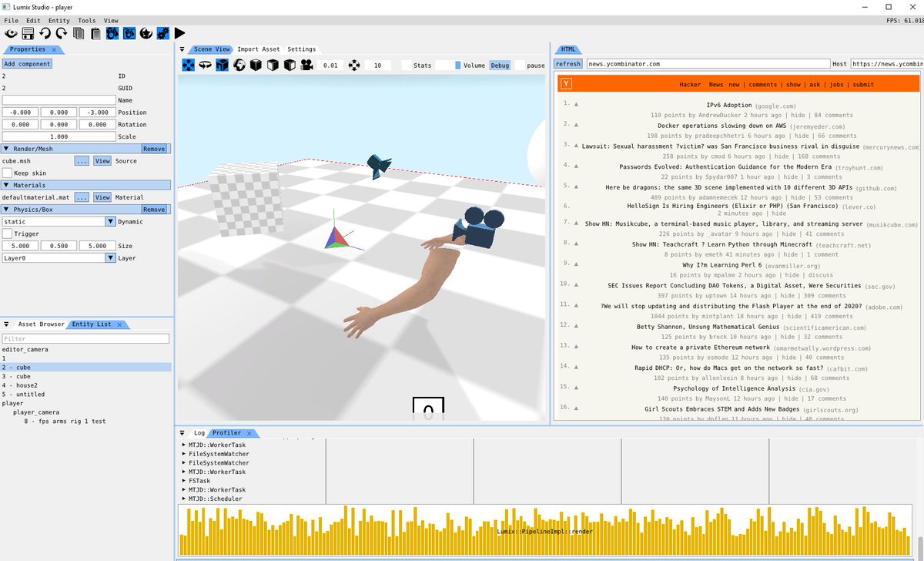Click the Add component button
Screen dimensions: 924x561
[x=27, y=64]
